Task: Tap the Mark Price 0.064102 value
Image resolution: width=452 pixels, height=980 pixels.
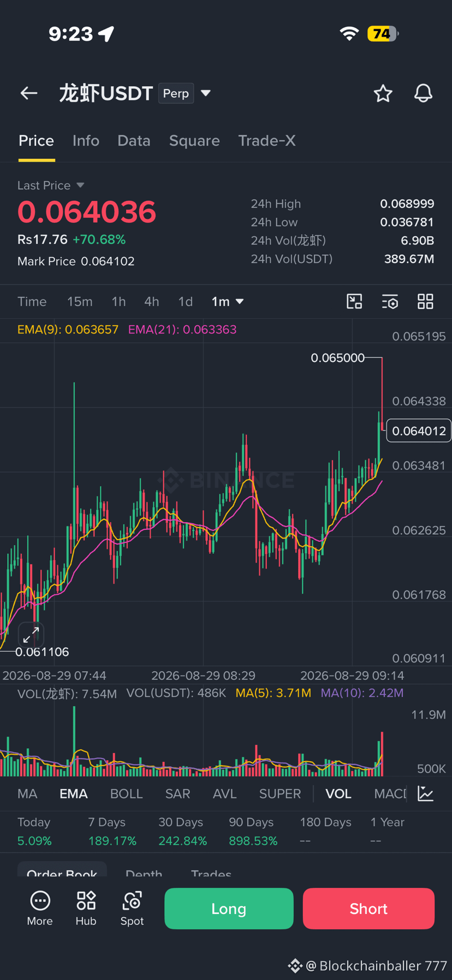Action: [76, 261]
